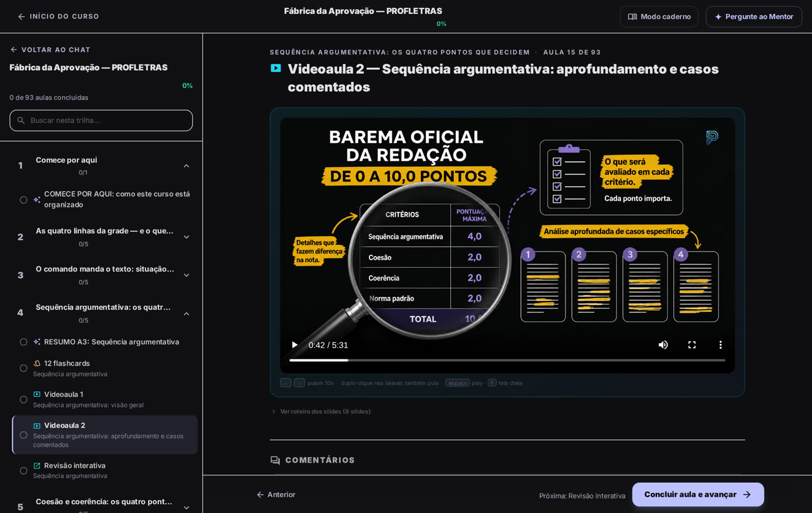The image size is (812, 513).
Task: Toggle completion circle for Revisão interativa
Action: [x=23, y=471]
